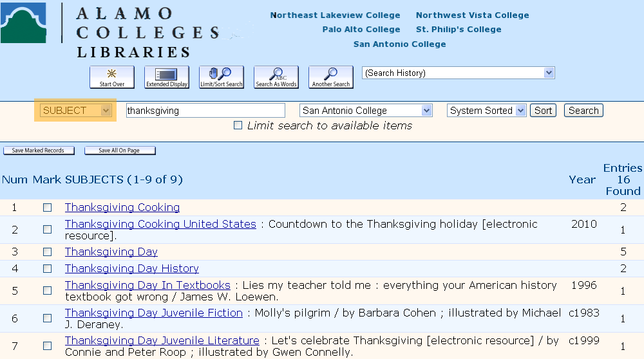Click the Start Over icon button
Image resolution: width=644 pixels, height=359 pixels.
click(111, 77)
